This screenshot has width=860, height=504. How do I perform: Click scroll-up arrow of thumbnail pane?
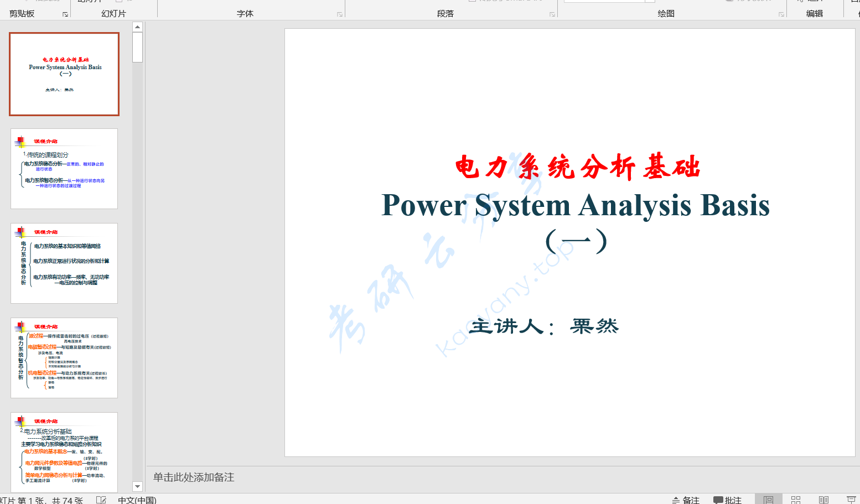138,27
